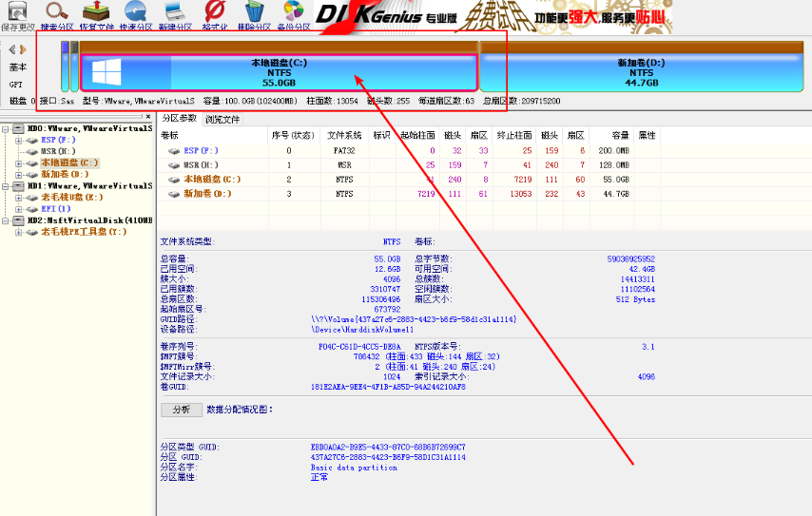Viewport: 812px width, 516px height.
Task: Select MSR(H:) in the disk tree
Action: pyautogui.click(x=59, y=151)
